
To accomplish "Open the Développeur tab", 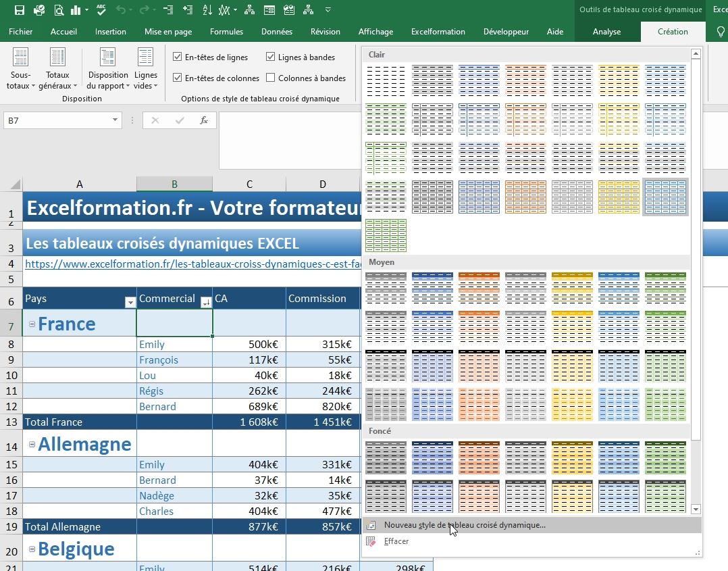I will pyautogui.click(x=506, y=32).
